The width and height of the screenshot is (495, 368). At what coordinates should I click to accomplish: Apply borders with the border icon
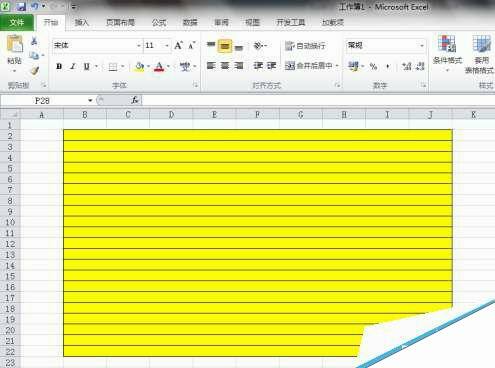point(113,67)
